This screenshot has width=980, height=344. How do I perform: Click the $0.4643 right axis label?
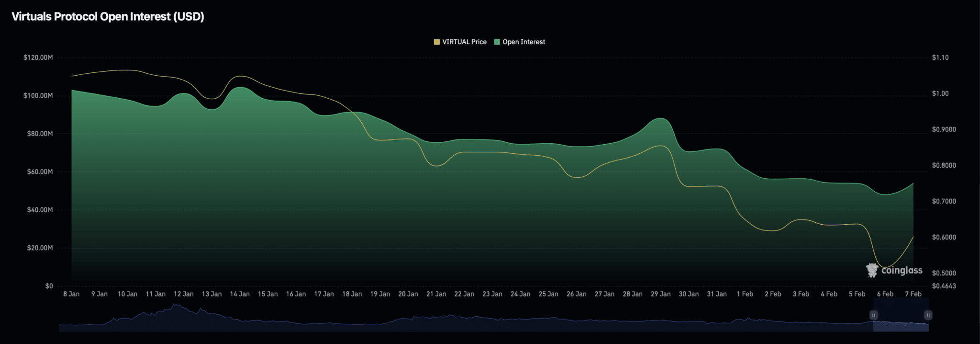coord(944,286)
